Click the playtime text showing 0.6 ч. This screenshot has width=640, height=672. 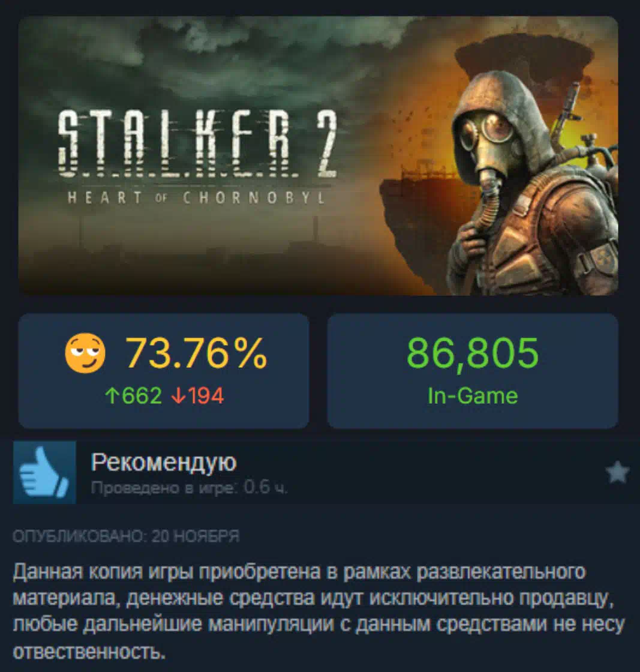tap(190, 488)
